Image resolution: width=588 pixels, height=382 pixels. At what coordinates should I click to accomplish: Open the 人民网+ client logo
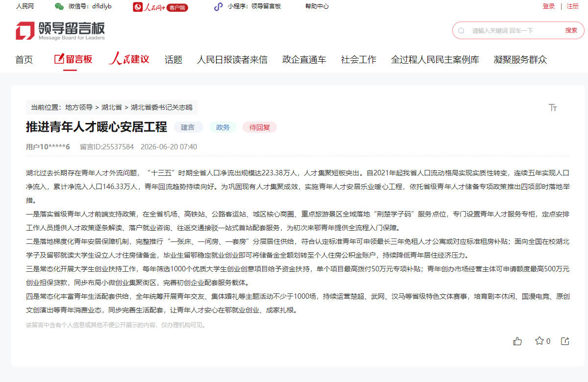(x=161, y=7)
